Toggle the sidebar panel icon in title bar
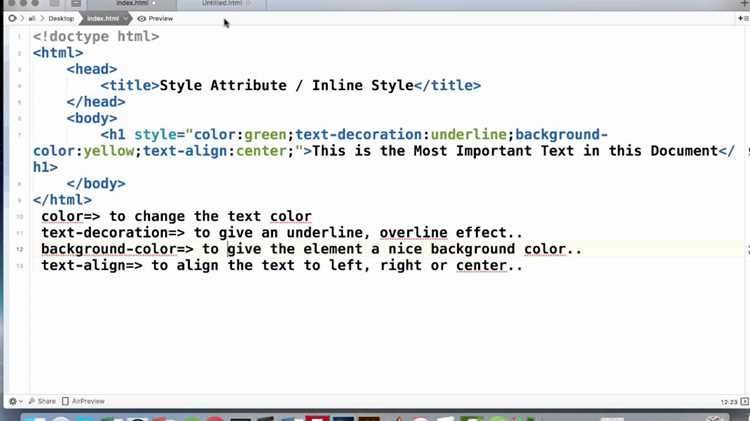Screen dimensions: 750x421 [55, 3]
